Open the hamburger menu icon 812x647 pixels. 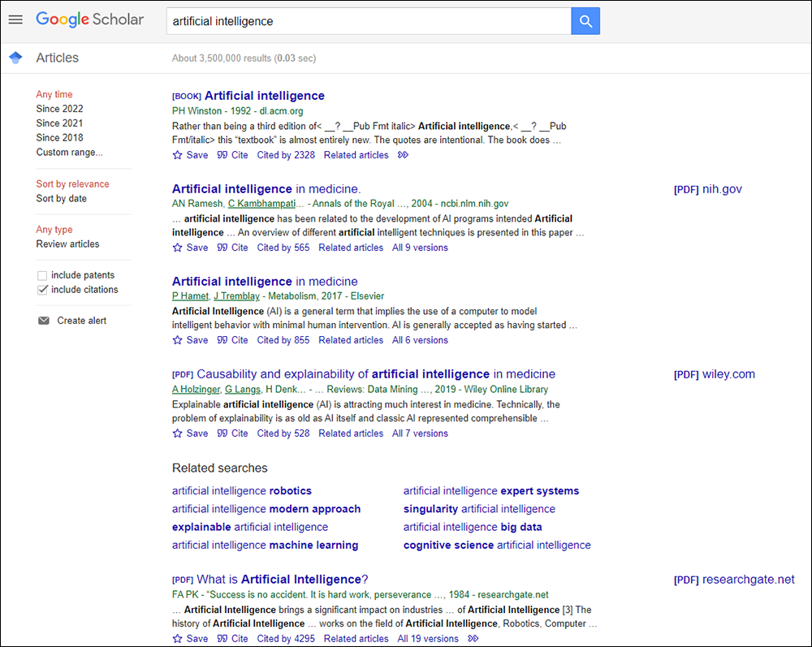pos(15,19)
